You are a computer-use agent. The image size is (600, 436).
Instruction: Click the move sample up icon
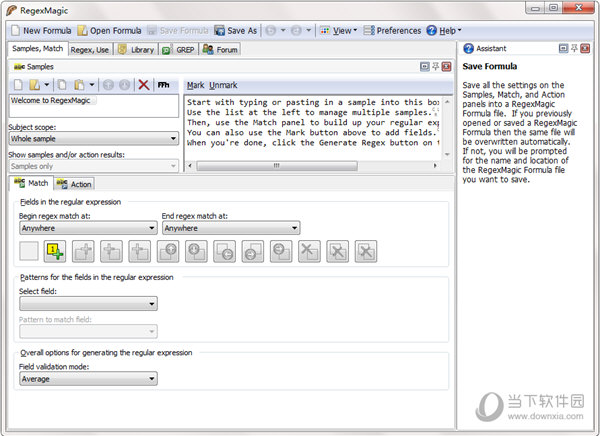[x=108, y=85]
